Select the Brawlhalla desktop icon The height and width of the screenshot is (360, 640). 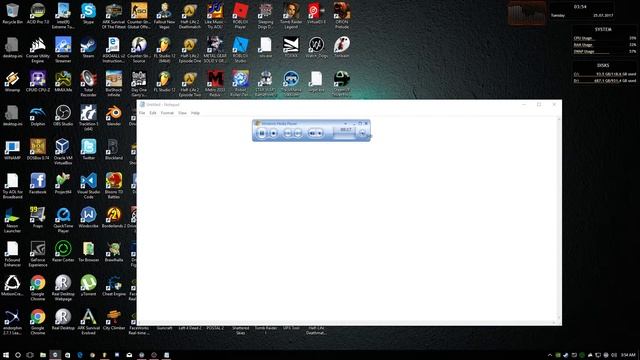pyautogui.click(x=113, y=251)
